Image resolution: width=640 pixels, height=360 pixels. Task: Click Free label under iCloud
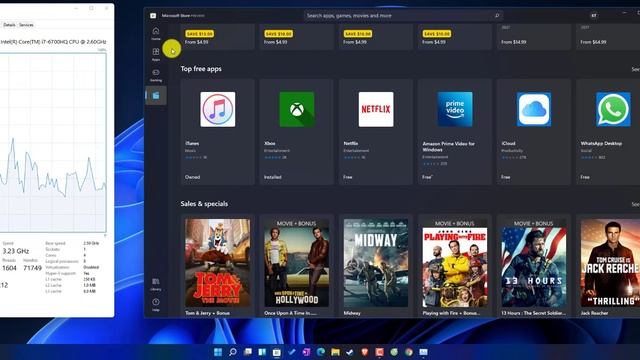click(505, 177)
